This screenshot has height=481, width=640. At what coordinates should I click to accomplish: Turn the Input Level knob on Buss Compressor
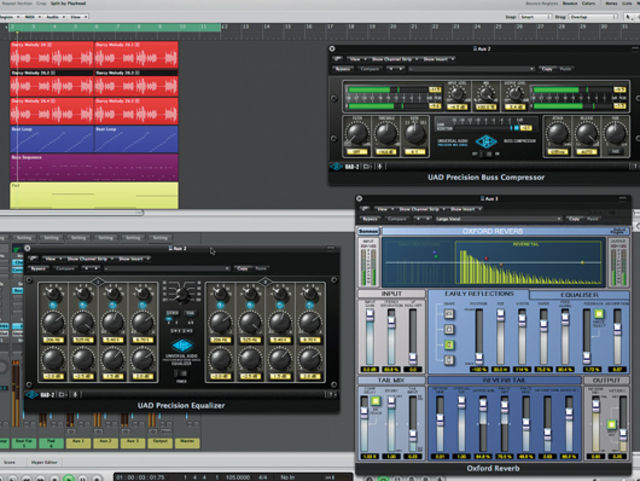point(457,94)
